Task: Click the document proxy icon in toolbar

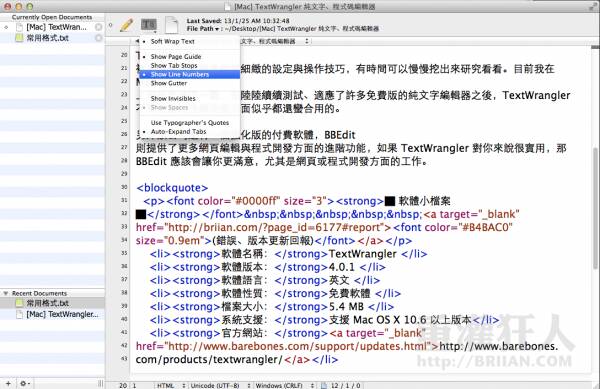Action: [x=172, y=25]
